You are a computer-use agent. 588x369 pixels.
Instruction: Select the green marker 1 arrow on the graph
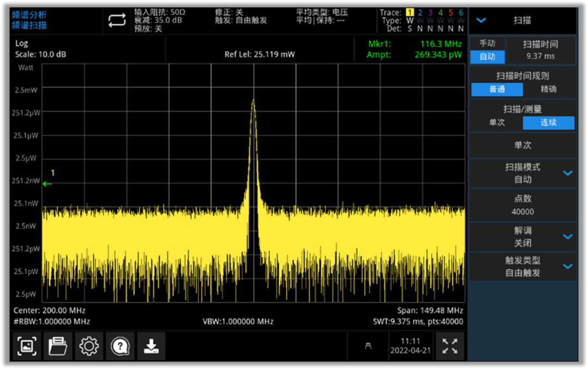coord(47,183)
